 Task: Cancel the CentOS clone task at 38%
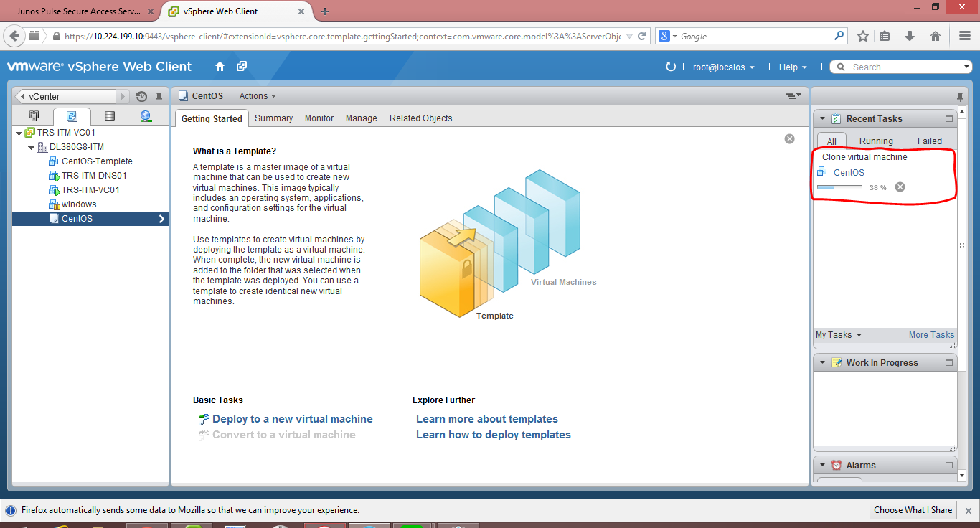click(900, 187)
